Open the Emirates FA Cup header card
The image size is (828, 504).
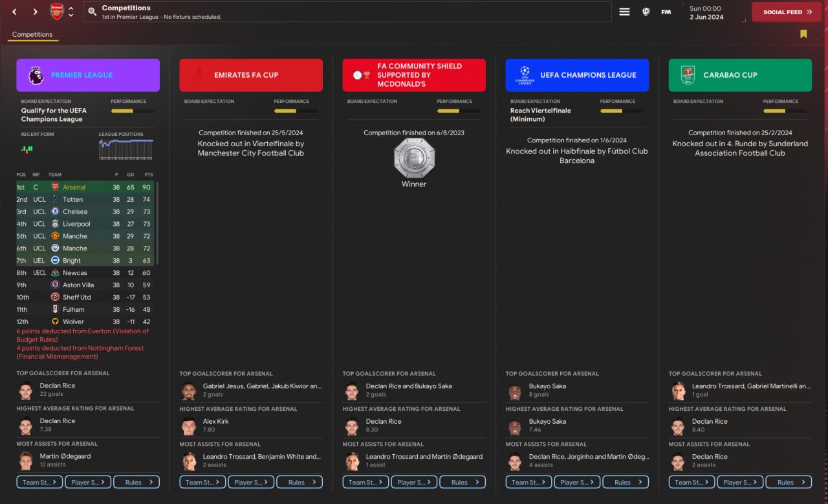point(251,75)
